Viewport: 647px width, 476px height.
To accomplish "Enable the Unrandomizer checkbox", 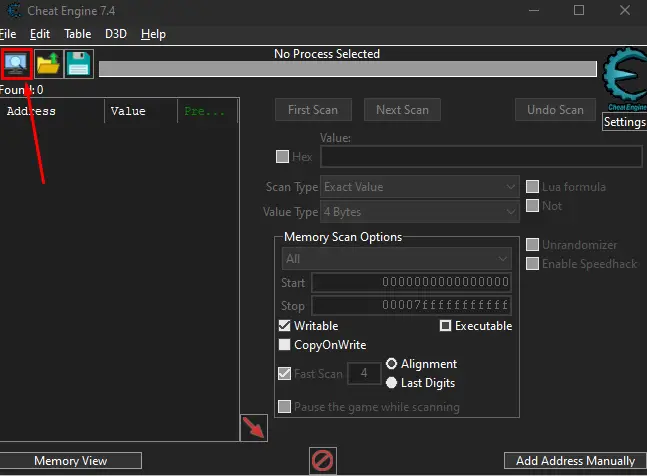I will pos(532,245).
